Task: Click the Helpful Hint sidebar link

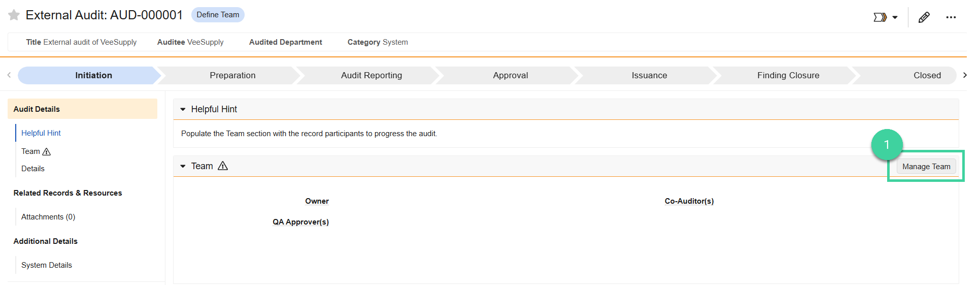Action: [x=41, y=133]
